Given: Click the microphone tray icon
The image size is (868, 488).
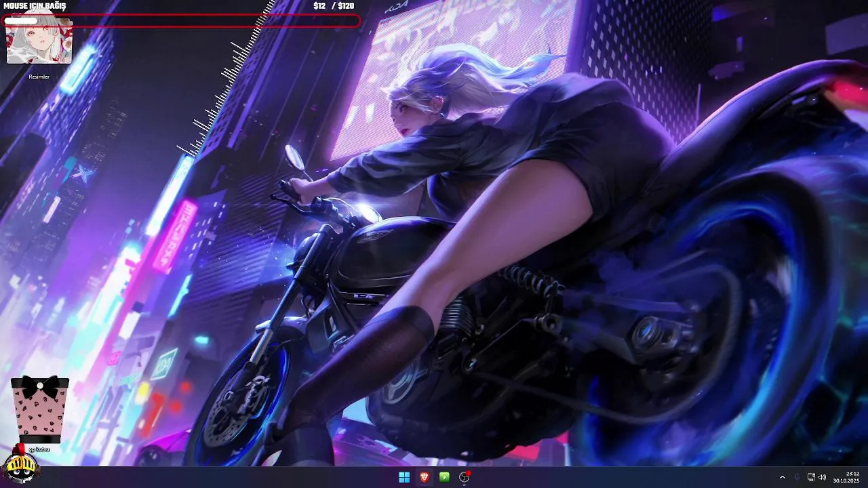Looking at the screenshot, I should point(797,477).
